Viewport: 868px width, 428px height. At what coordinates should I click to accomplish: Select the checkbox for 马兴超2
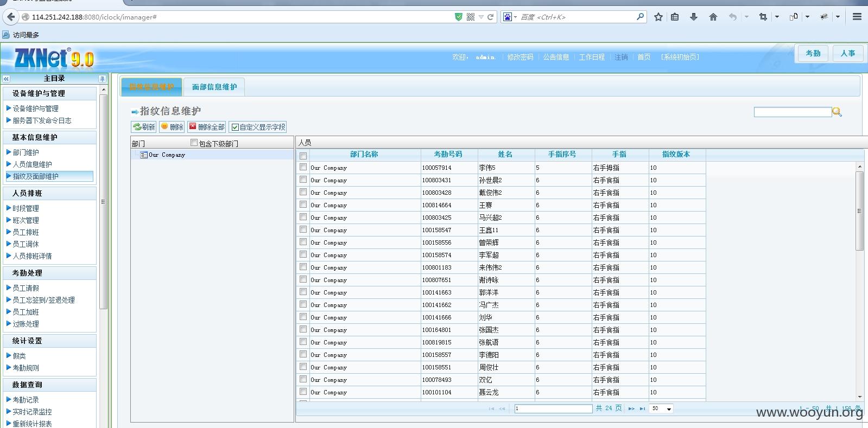(x=303, y=217)
